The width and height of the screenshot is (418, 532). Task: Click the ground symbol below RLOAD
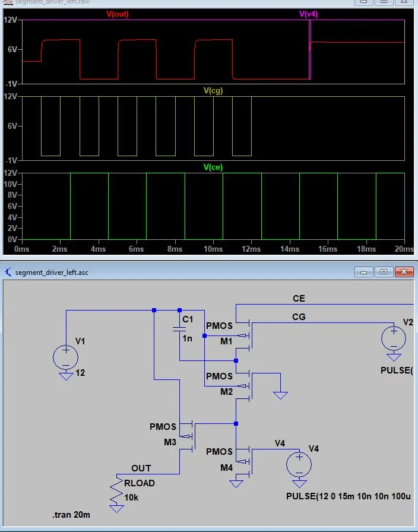tap(116, 509)
